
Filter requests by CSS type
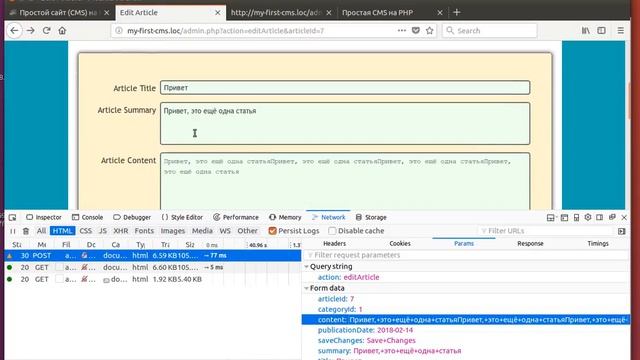point(85,231)
